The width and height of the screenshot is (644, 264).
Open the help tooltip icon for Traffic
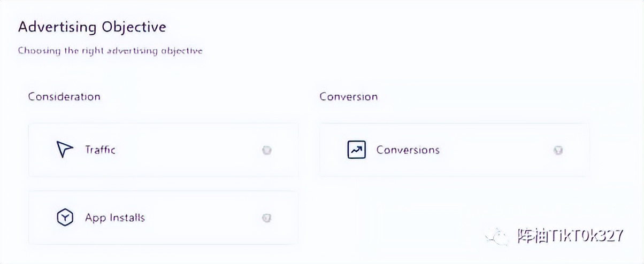pos(267,150)
